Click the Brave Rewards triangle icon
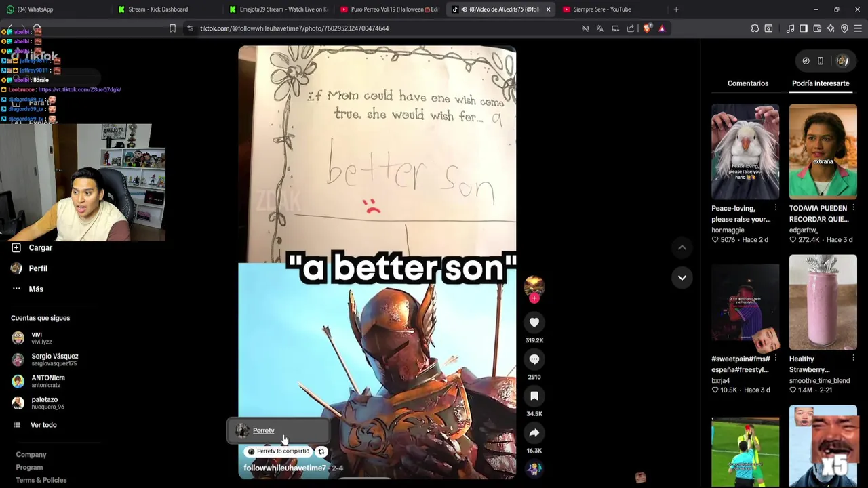 [x=662, y=28]
